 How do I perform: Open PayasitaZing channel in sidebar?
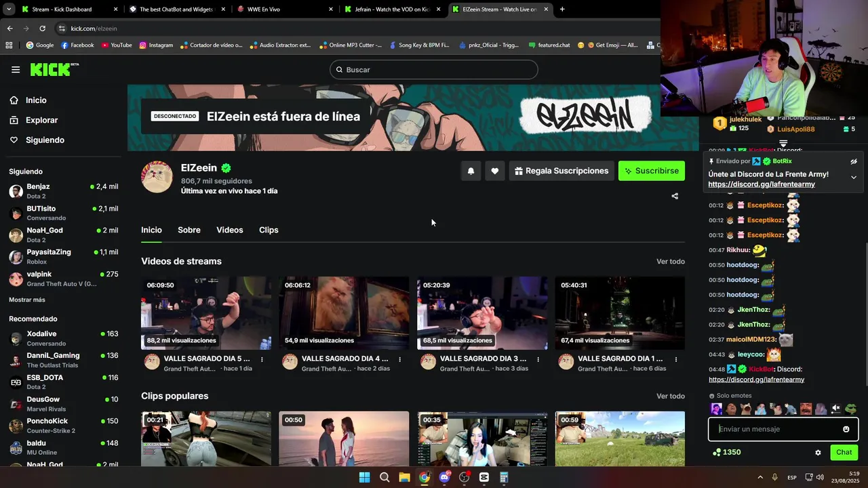pyautogui.click(x=63, y=256)
